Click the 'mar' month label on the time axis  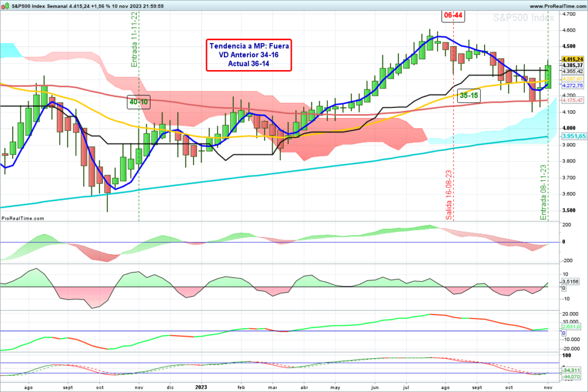click(x=273, y=387)
